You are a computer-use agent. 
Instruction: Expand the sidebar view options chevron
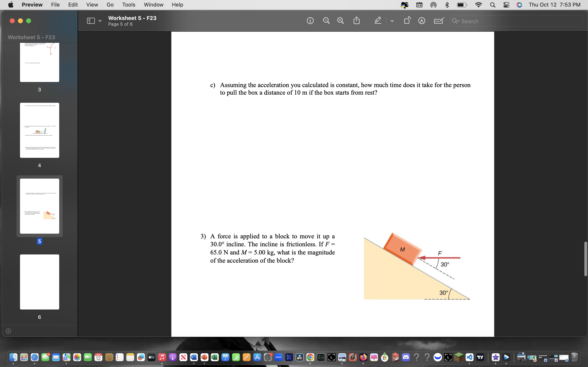[x=100, y=21]
